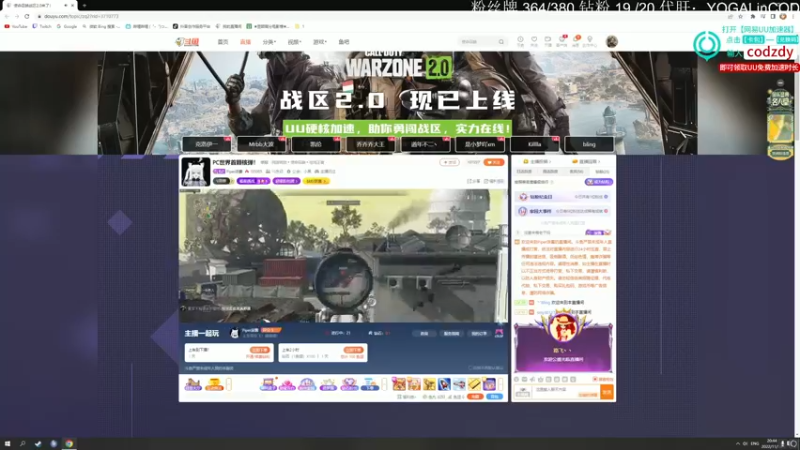Switch to the last chat panel sub-tab
Screen dimensions: 800x450
(602, 172)
